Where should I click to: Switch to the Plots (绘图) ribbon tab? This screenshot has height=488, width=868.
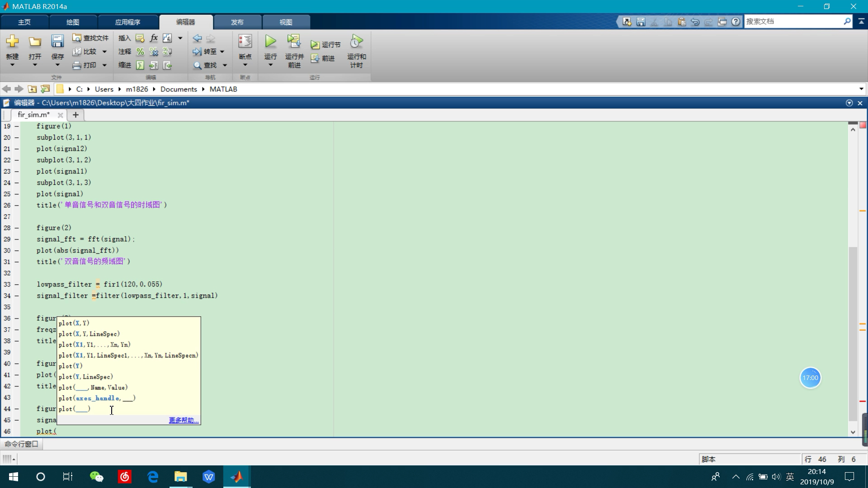[x=73, y=22]
